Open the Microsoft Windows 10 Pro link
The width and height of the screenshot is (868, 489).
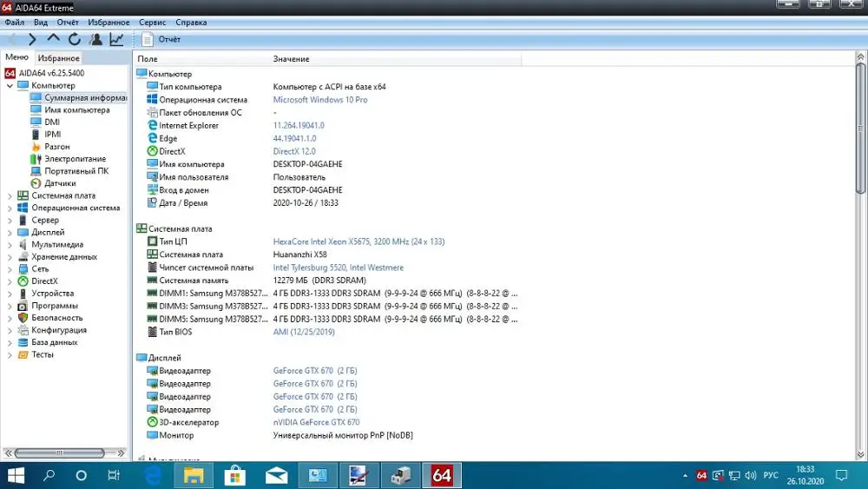(x=320, y=100)
